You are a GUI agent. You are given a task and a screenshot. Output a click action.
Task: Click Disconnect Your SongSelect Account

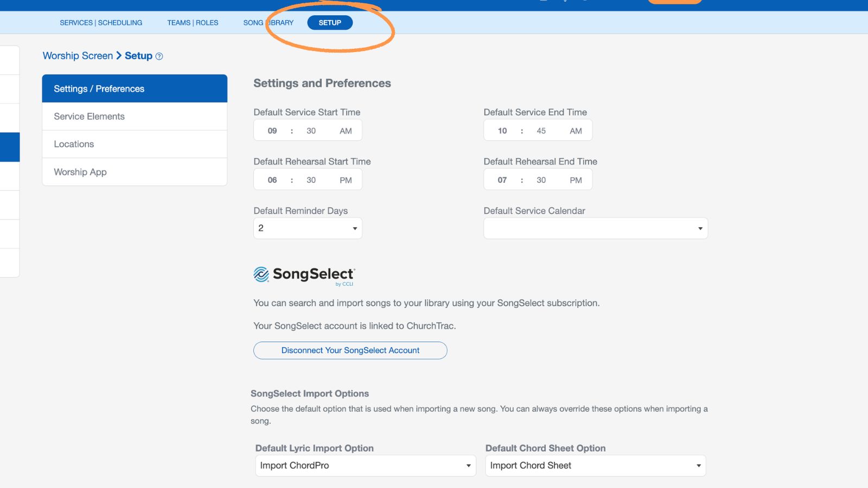click(349, 350)
